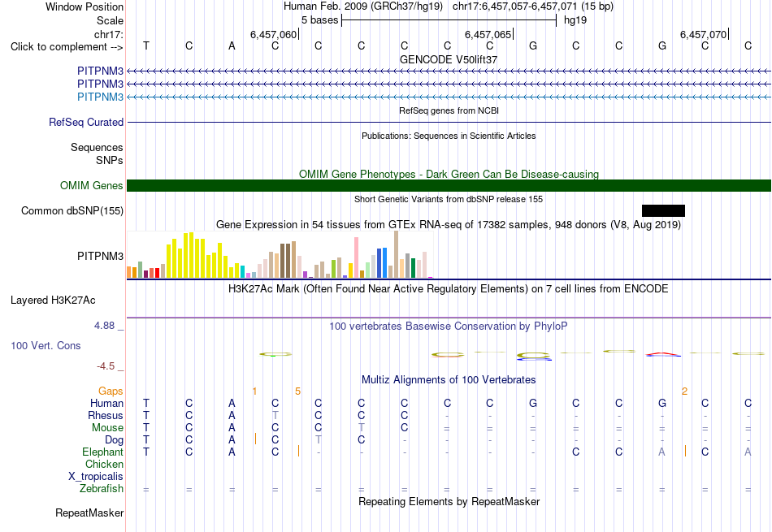This screenshot has width=772, height=532.
Task: Click the 'RefSeq genes from NCBI' title
Action: pyautogui.click(x=449, y=110)
